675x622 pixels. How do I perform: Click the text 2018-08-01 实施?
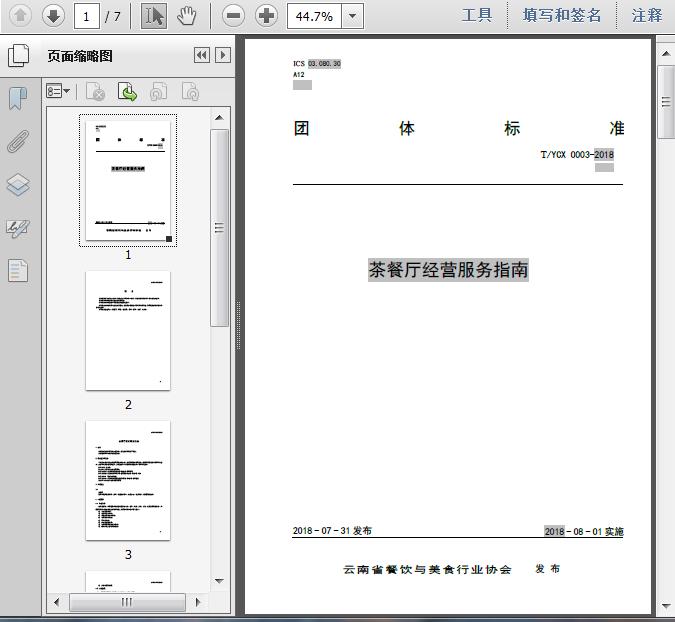coord(584,532)
